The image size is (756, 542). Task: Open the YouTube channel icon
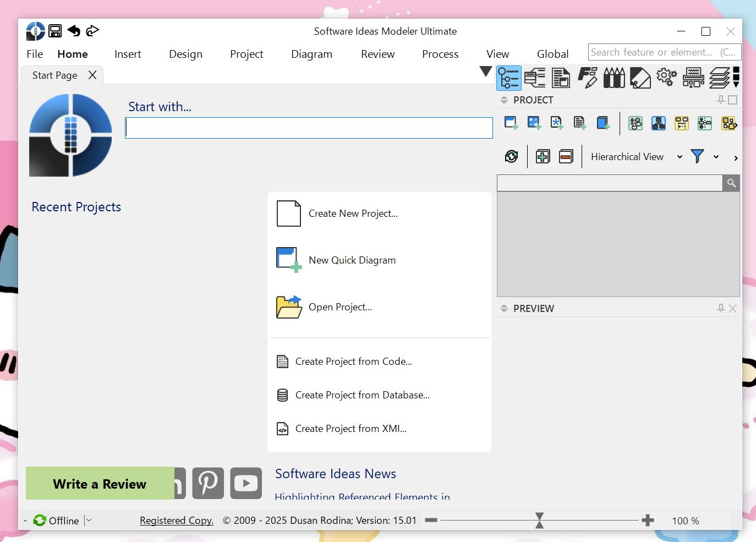[246, 483]
